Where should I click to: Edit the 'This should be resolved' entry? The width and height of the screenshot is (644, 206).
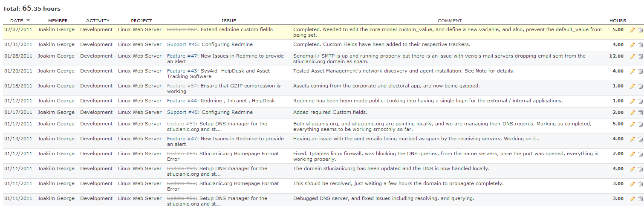click(632, 184)
